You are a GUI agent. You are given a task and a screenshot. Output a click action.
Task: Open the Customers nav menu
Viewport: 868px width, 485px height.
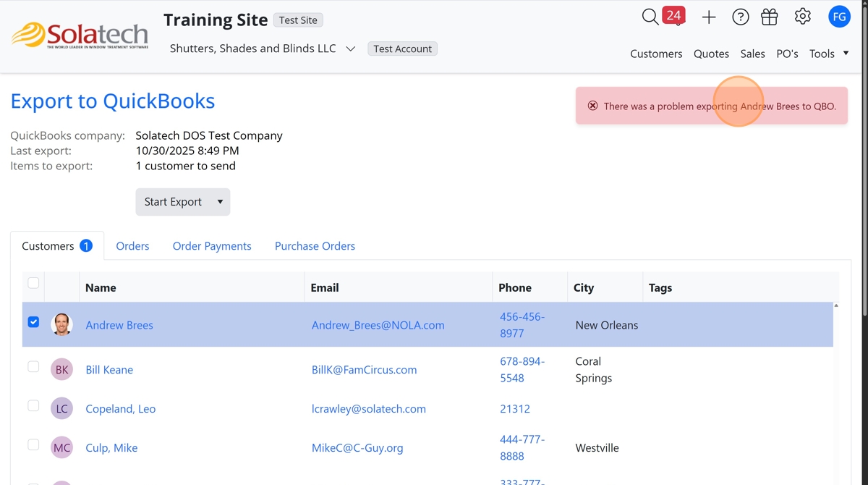point(656,54)
